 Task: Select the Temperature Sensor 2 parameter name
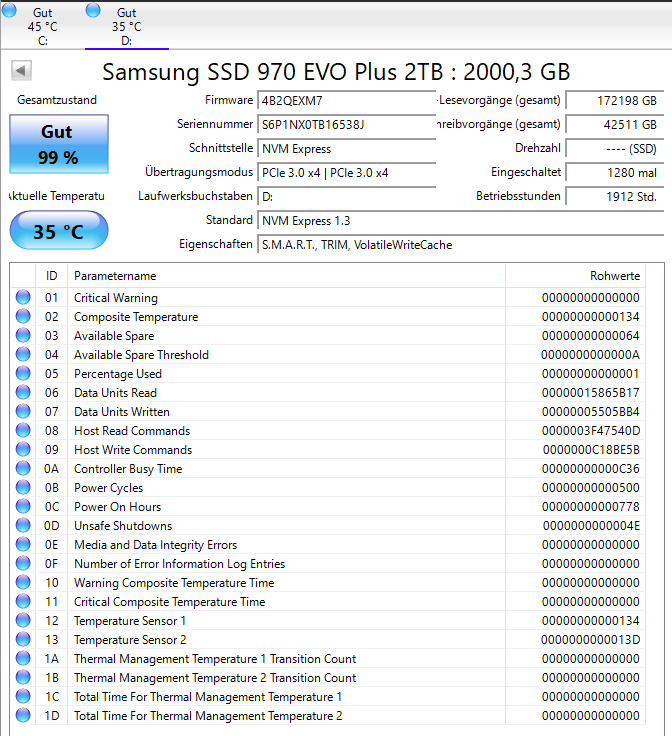pyautogui.click(x=130, y=640)
